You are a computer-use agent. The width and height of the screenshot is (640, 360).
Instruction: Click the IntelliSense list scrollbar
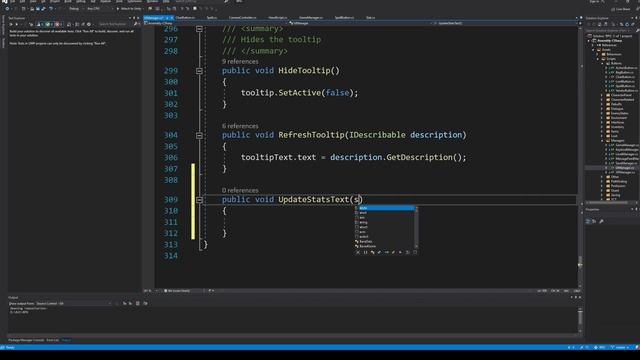pyautogui.click(x=416, y=227)
